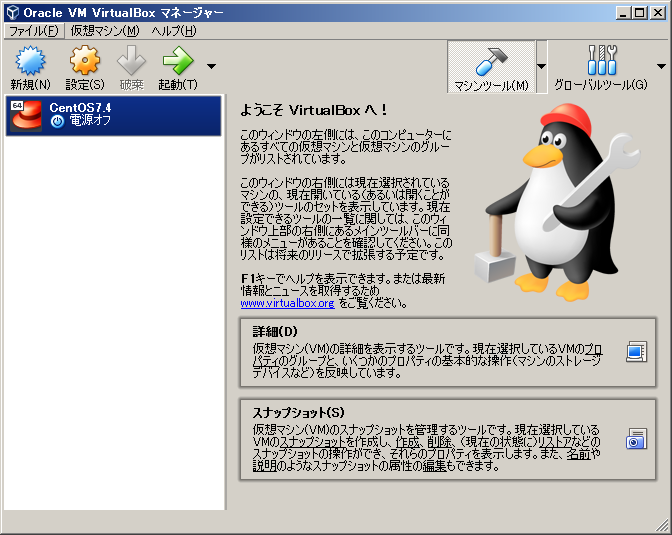Click the monitor icon in 詳細(D) panel

coord(636,352)
